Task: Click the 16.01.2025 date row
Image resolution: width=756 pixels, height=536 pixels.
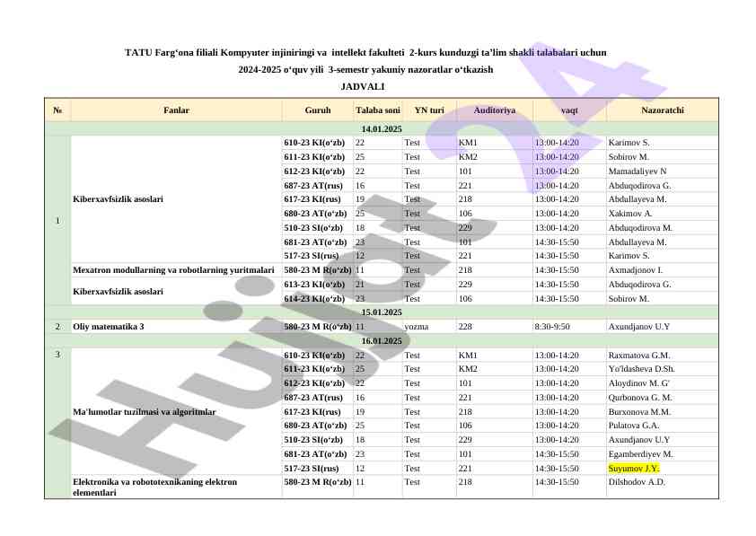Action: tap(382, 341)
